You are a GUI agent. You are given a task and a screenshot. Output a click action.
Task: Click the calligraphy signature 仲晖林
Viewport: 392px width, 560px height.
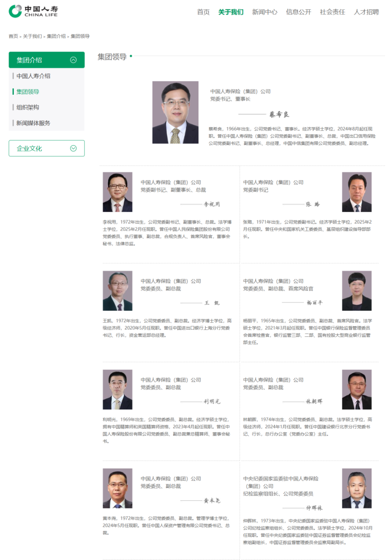[314, 508]
